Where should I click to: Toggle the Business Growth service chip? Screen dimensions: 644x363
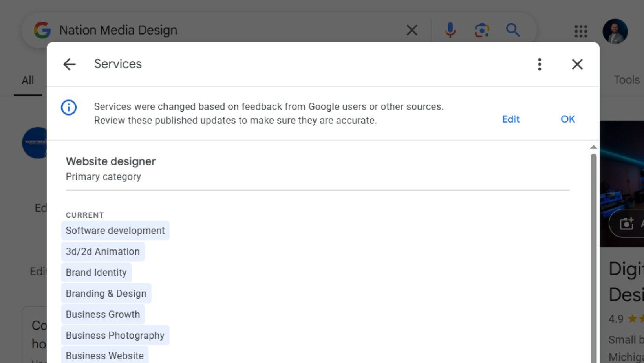[103, 314]
